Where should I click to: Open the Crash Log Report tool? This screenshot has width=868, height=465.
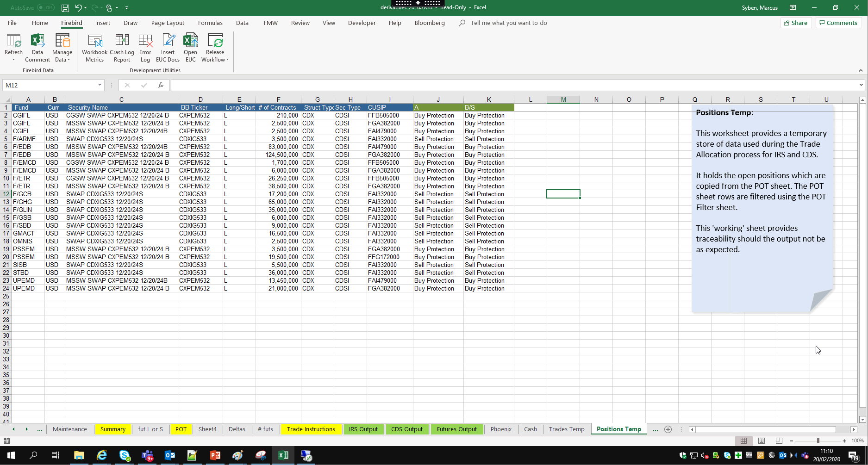coord(122,47)
